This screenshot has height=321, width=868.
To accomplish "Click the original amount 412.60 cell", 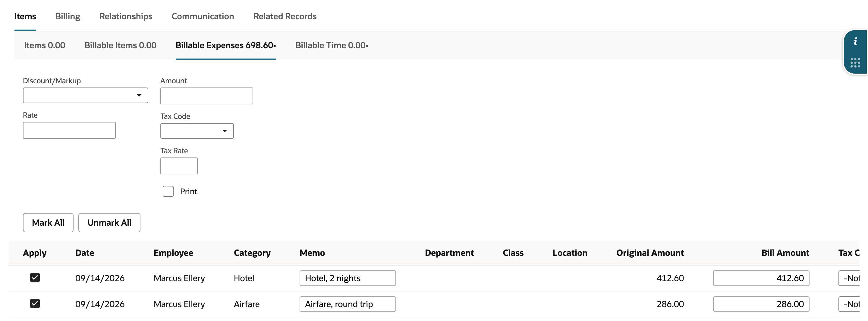I will (x=670, y=278).
